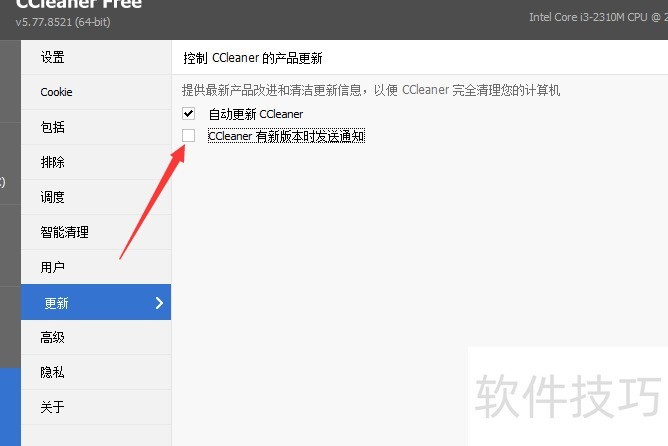
Task: Select the 排除 exclude section
Action: tap(96, 162)
